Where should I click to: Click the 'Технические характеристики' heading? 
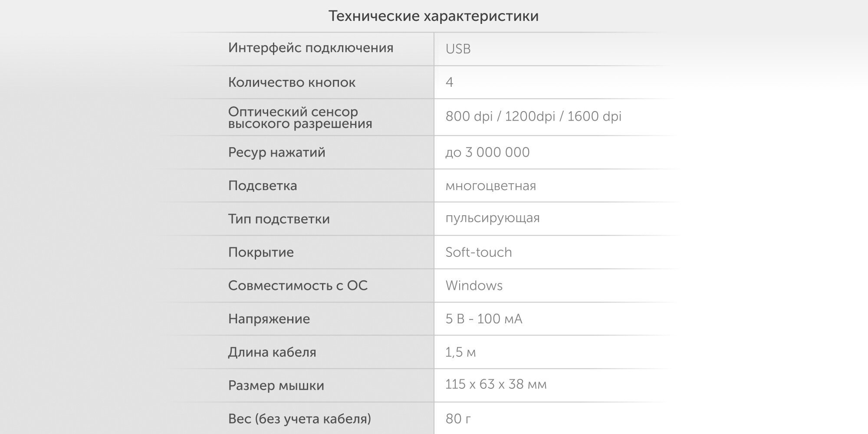tap(433, 16)
